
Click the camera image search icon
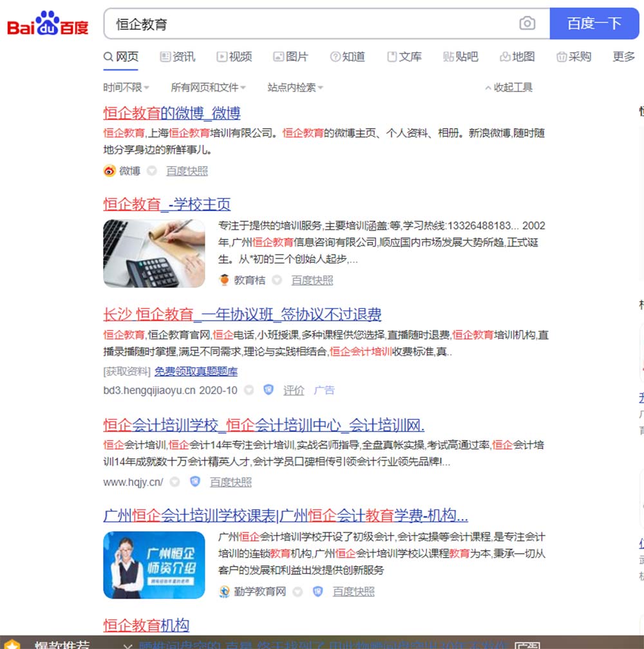[527, 24]
